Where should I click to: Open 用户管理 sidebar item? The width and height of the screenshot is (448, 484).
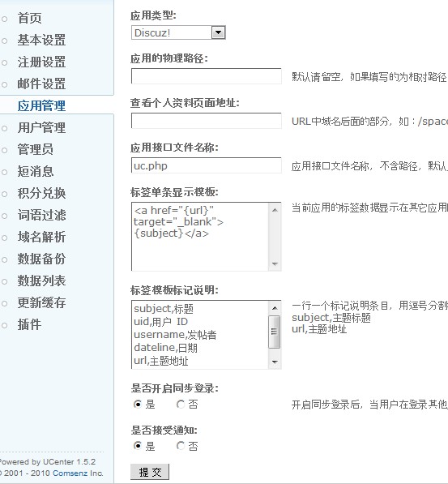tap(41, 127)
